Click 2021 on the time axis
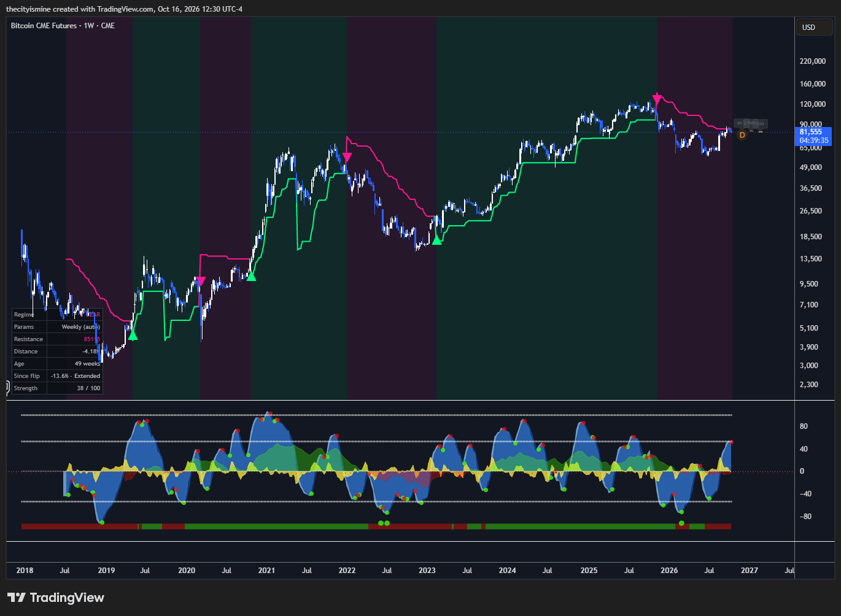 click(x=266, y=571)
